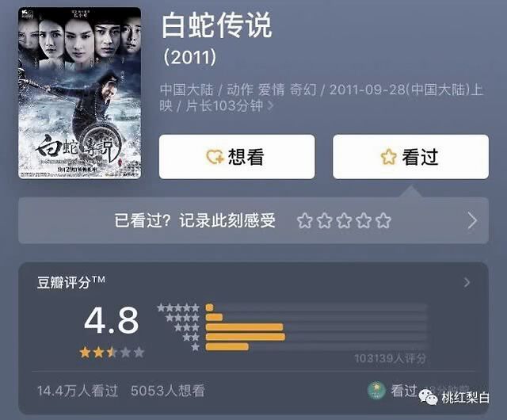Screen dimensions: 507x420
Task: Rate five stars in 记录此刻感受 row
Action: click(383, 220)
